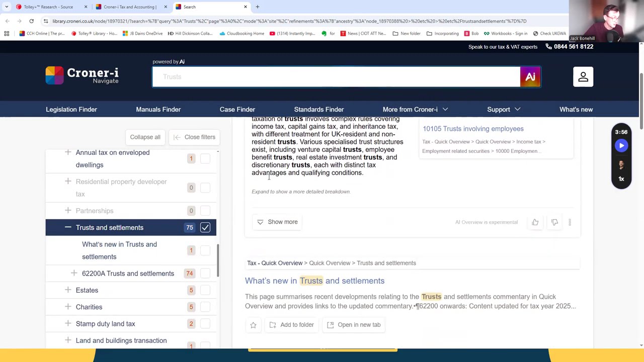Expand Annual tax on enveloped dwellings
Viewport: 644px width, 362px height.
coord(68,152)
